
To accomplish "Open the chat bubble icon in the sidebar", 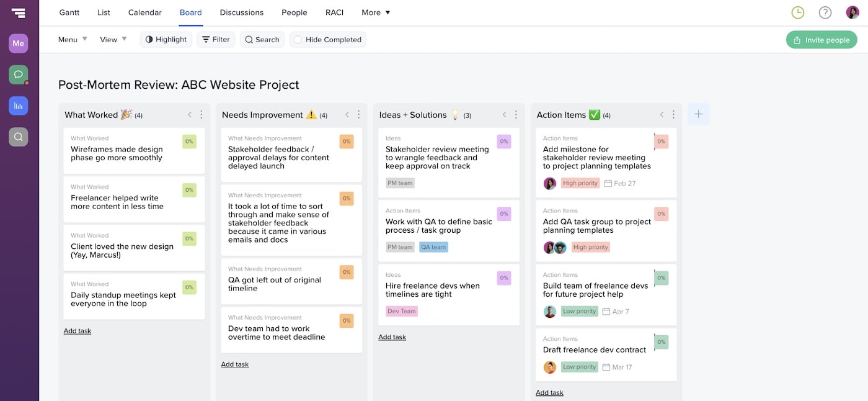I will 18,74.
